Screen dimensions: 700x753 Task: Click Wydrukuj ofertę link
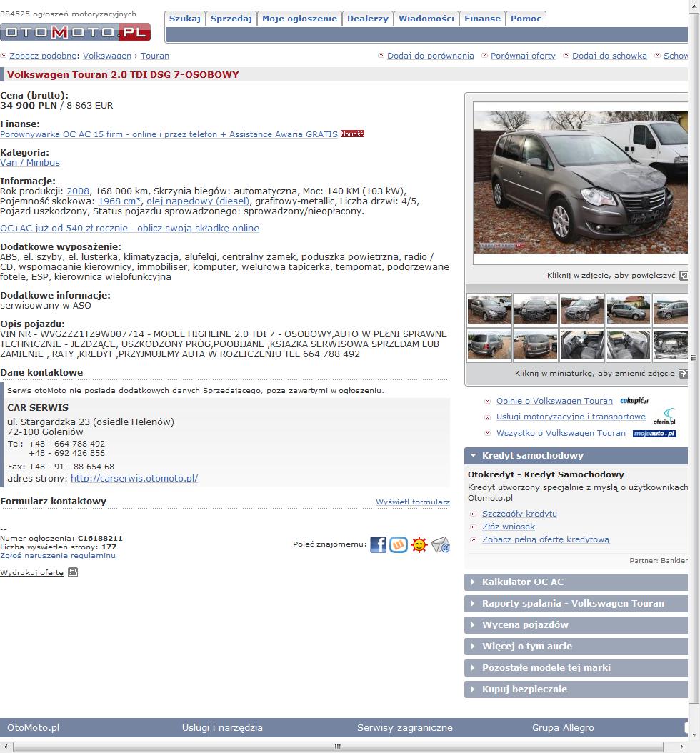tap(31, 572)
